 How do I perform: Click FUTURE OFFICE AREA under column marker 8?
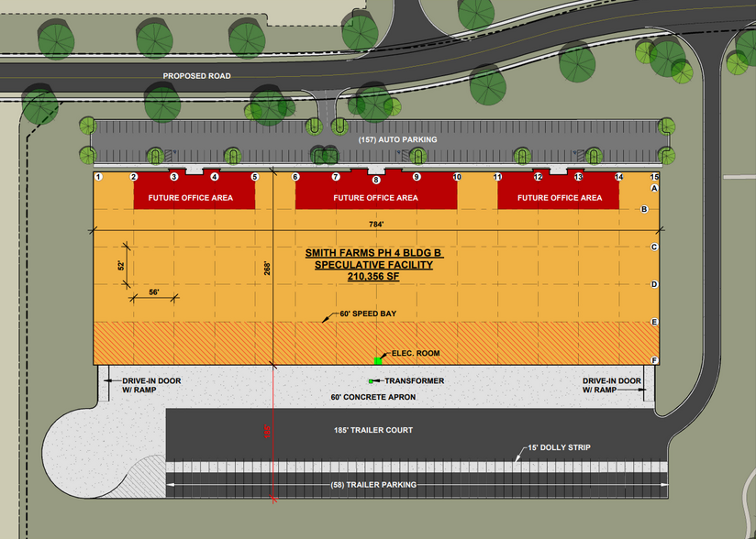tap(375, 198)
